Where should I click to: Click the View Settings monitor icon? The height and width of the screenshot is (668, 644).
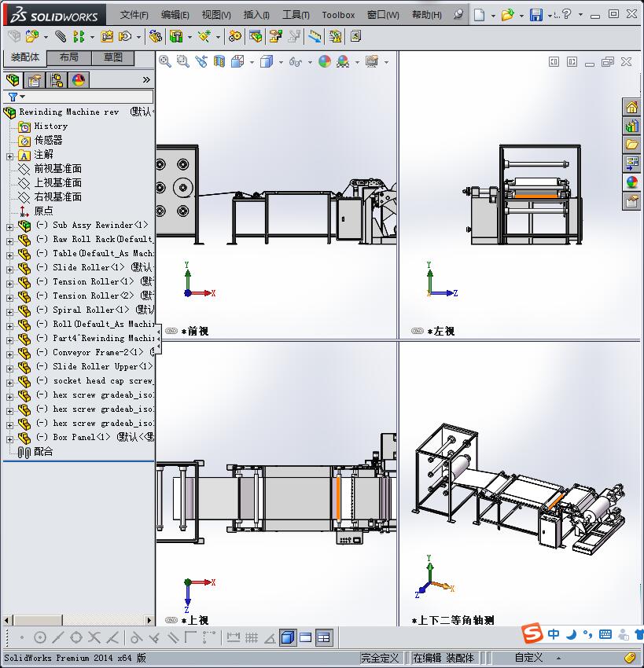[372, 62]
